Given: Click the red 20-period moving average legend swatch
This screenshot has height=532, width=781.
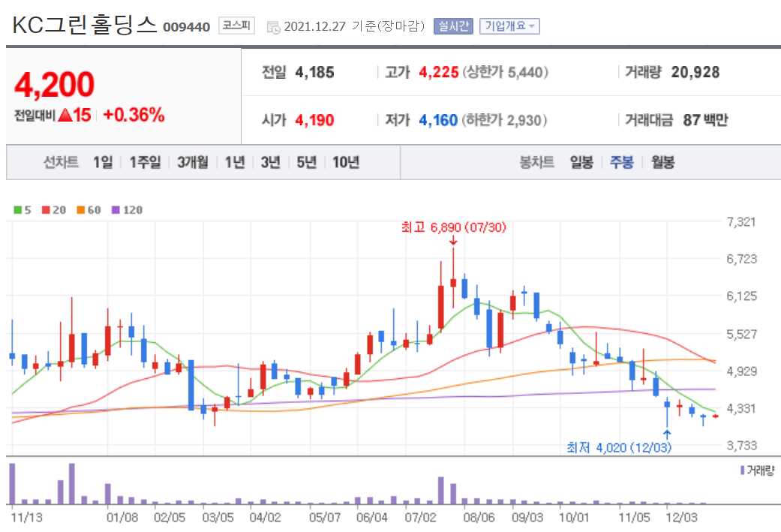Looking at the screenshot, I should pos(46,210).
